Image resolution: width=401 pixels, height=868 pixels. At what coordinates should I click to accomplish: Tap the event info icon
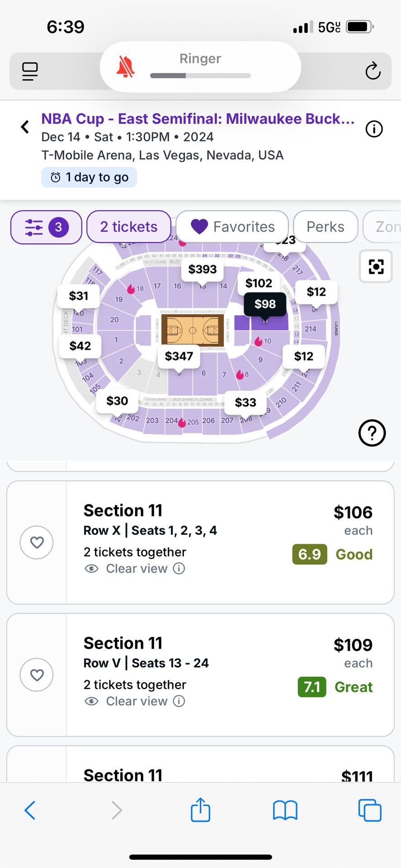point(374,129)
